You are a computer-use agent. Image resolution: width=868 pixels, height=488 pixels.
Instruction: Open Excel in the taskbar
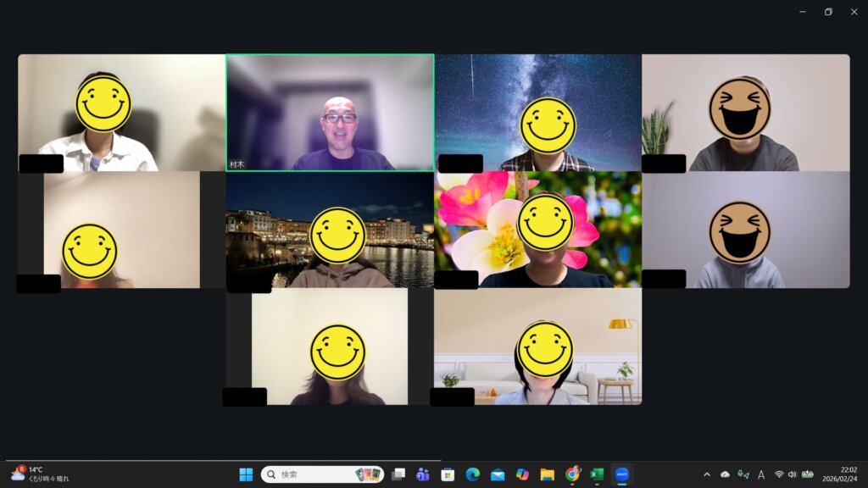click(x=597, y=474)
